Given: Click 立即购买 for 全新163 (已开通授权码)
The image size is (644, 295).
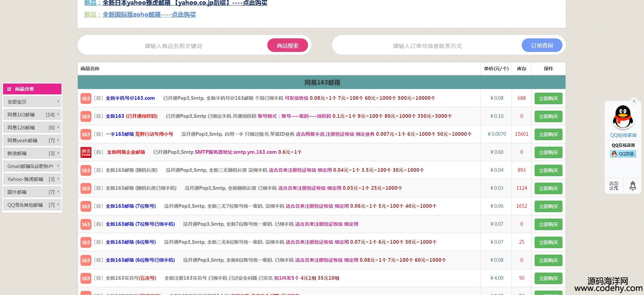Looking at the screenshot, I should [x=549, y=116].
